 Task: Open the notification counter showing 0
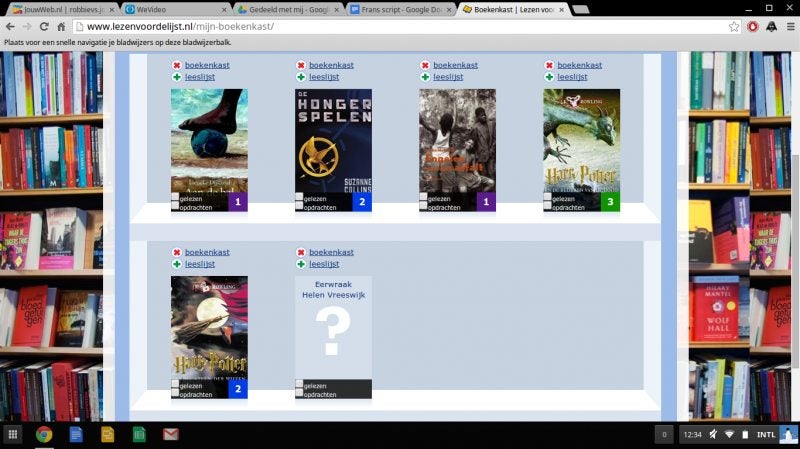pyautogui.click(x=664, y=435)
